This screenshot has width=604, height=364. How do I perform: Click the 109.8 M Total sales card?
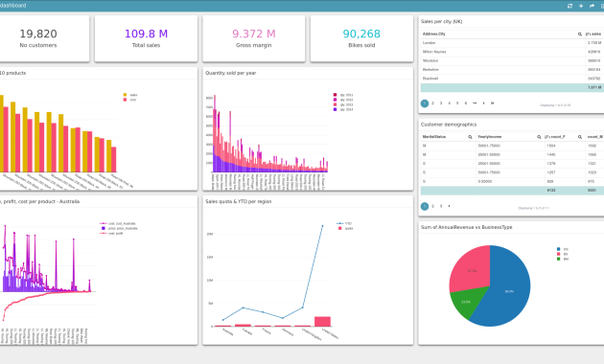coord(146,38)
